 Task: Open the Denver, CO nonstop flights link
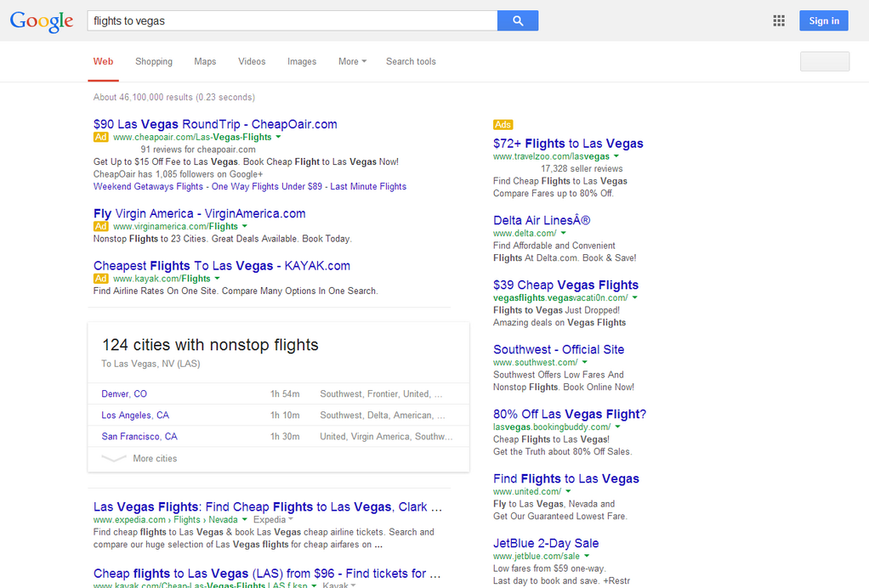coord(124,394)
